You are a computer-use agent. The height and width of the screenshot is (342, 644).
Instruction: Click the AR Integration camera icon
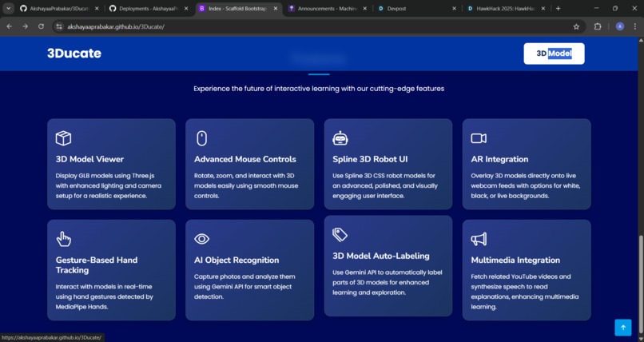point(479,138)
